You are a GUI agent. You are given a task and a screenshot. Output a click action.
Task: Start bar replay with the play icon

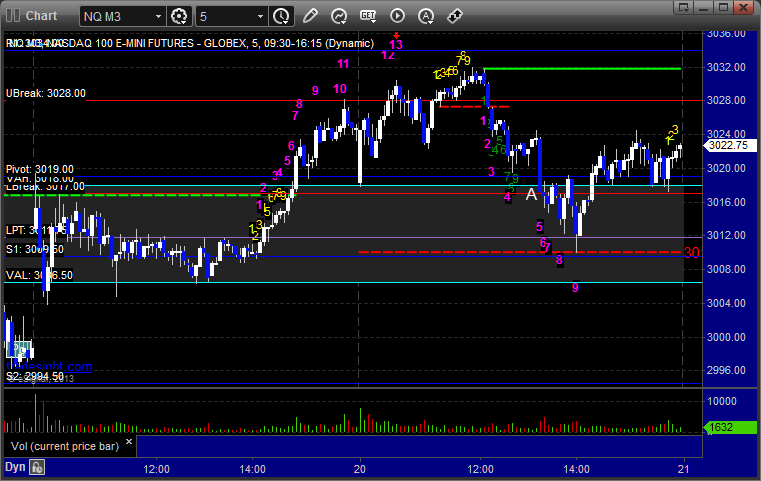click(x=397, y=16)
